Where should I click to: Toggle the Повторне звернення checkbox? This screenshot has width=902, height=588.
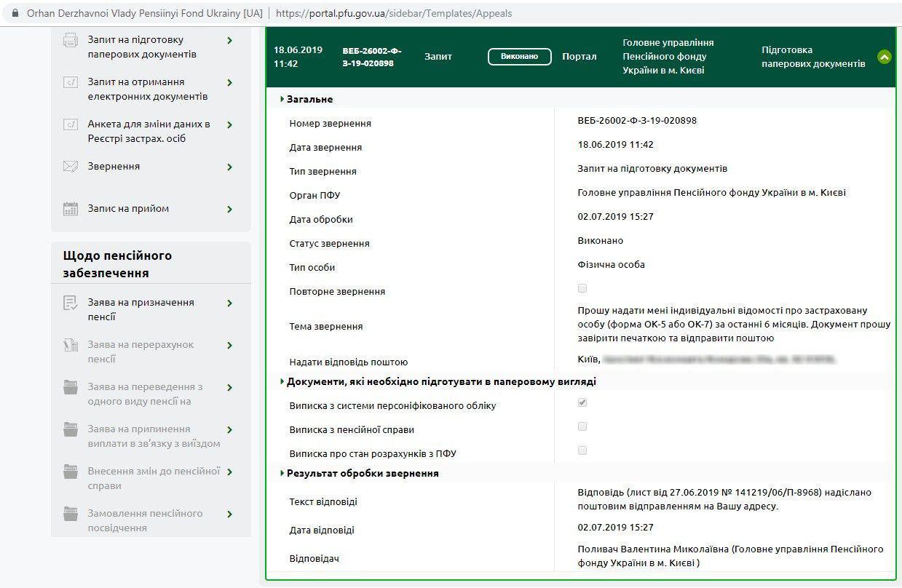point(582,289)
